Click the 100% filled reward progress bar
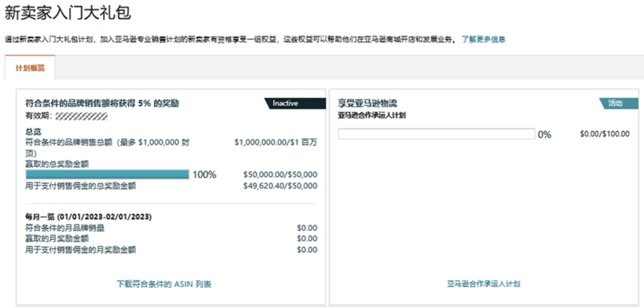644x308 pixels. tap(107, 175)
